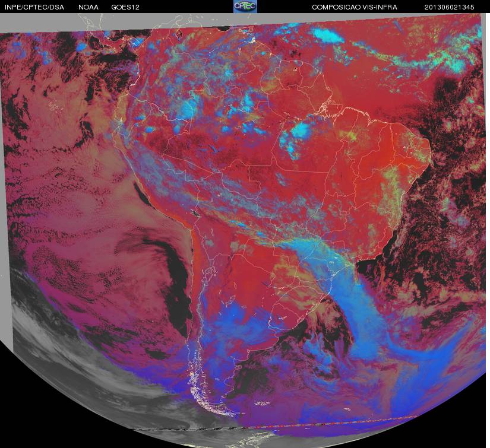Click the CPTEC logo in header
The image size is (490, 448).
tap(245, 7)
